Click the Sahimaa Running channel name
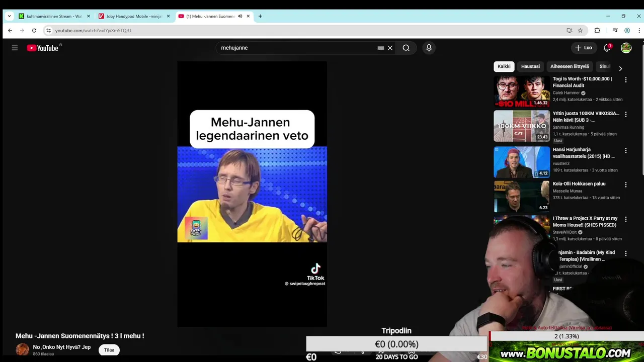Screen dimensions: 644x362 [x=569, y=127]
